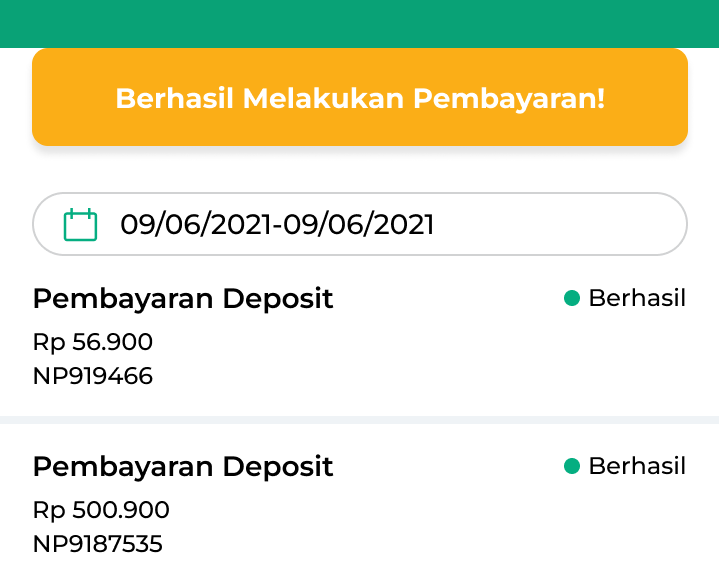Click the Rp 56.900 amount
The image size is (719, 578).
click(93, 342)
